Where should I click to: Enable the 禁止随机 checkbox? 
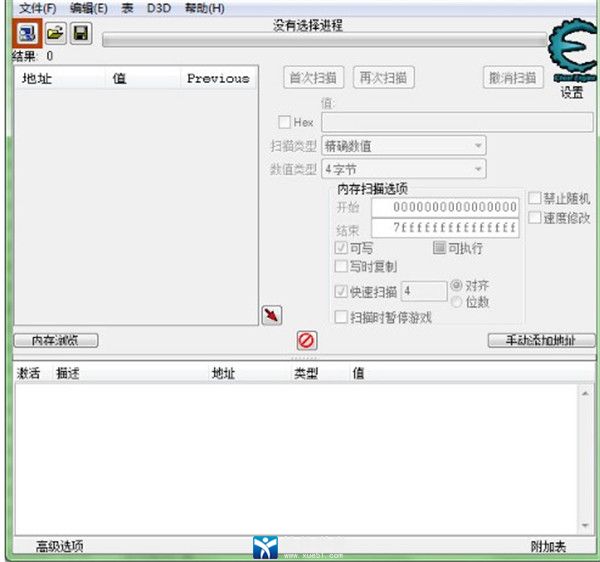tap(535, 199)
